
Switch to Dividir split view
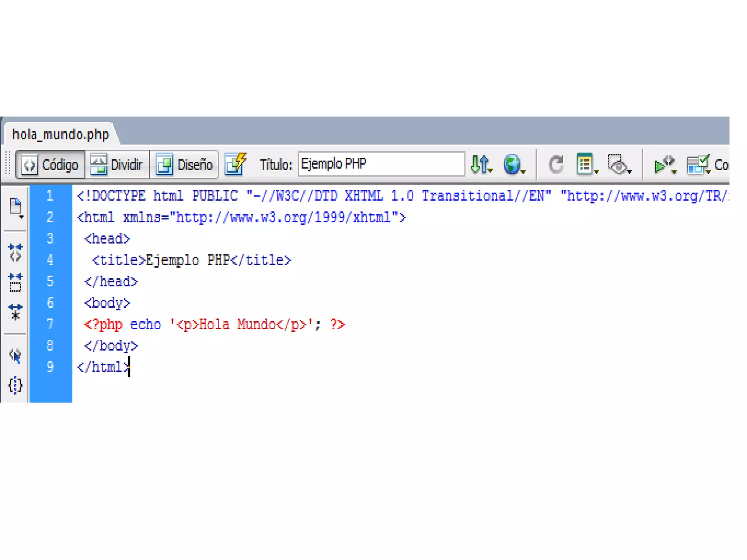[x=117, y=165]
